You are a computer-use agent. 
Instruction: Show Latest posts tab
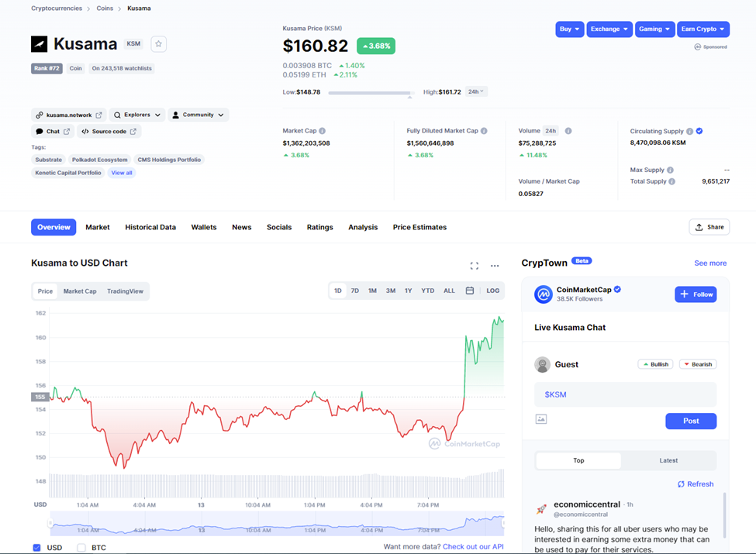click(668, 460)
